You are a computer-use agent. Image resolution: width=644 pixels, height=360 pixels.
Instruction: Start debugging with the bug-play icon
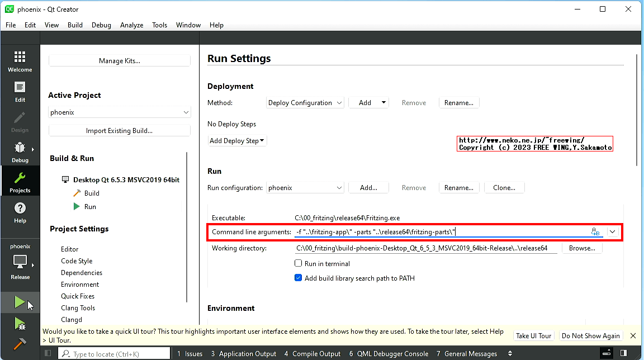(20, 324)
